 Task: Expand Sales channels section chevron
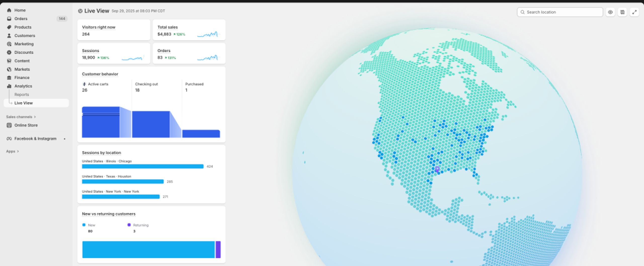coord(35,117)
